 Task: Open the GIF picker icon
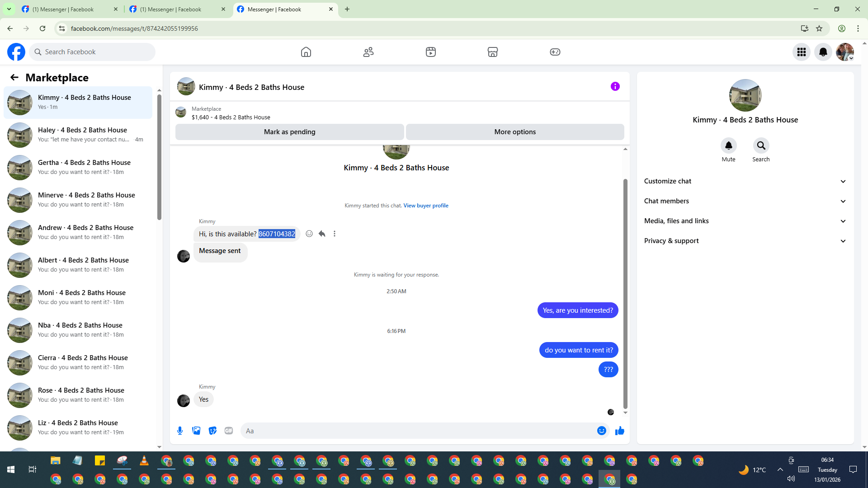point(229,431)
